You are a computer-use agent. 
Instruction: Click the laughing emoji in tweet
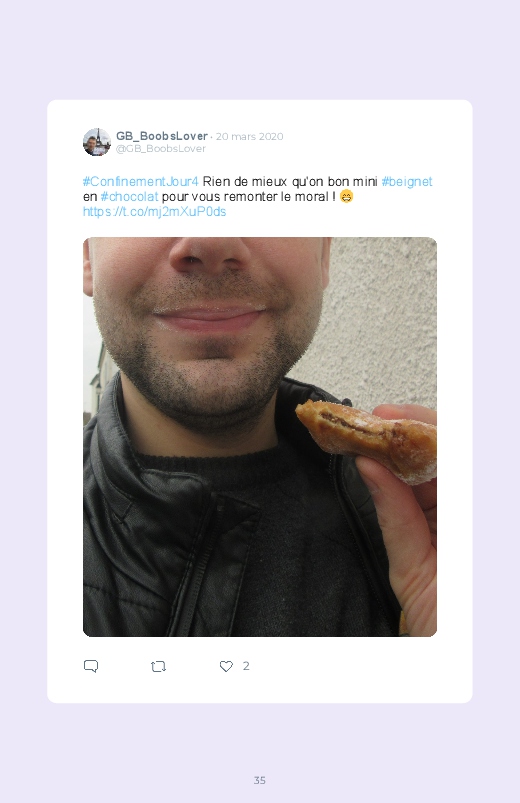(347, 197)
